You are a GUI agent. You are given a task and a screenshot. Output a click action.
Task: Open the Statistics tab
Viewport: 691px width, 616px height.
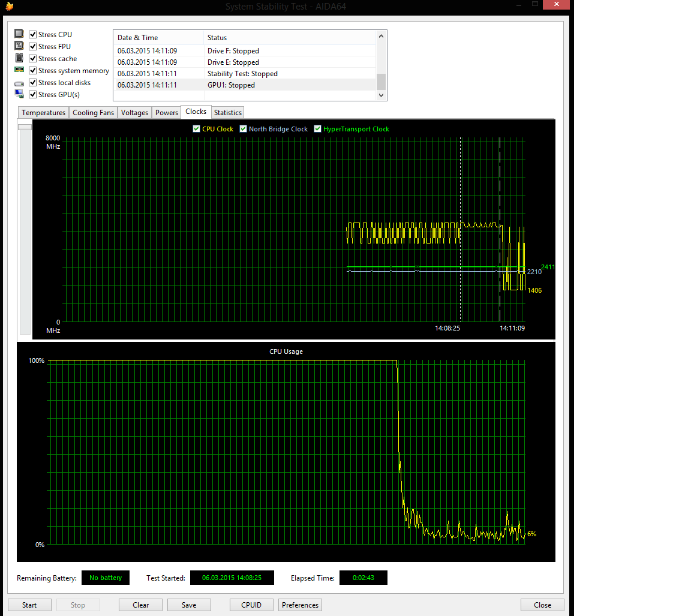[x=228, y=112]
